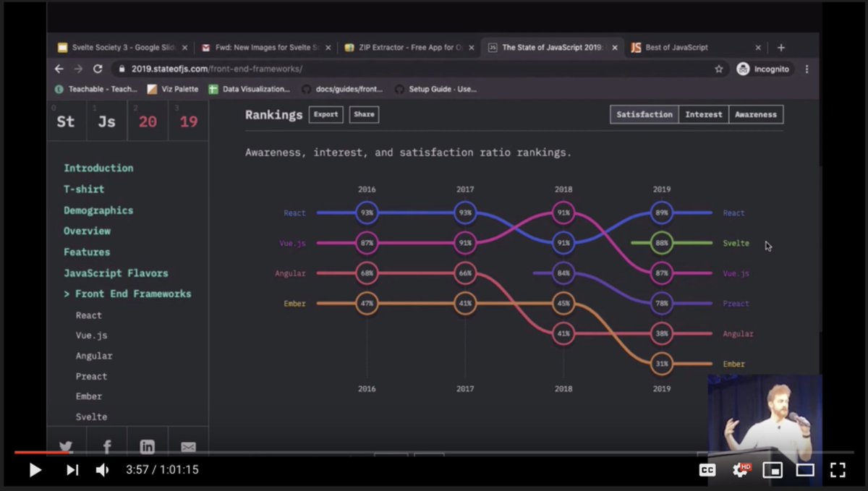This screenshot has height=491, width=868.
Task: Open Teachable bookmark
Action: 96,89
